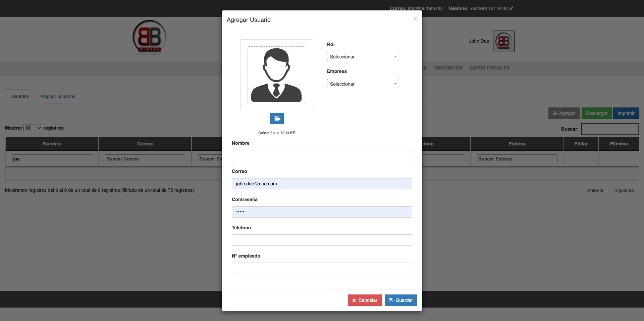Click the N° empleado field
Image resolution: width=644 pixels, height=321 pixels.
click(322, 268)
